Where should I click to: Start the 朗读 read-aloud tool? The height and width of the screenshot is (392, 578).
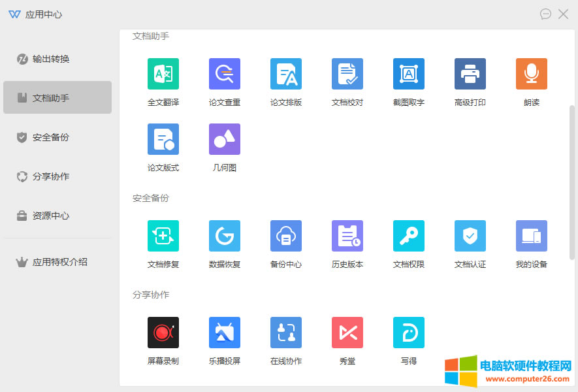click(532, 74)
